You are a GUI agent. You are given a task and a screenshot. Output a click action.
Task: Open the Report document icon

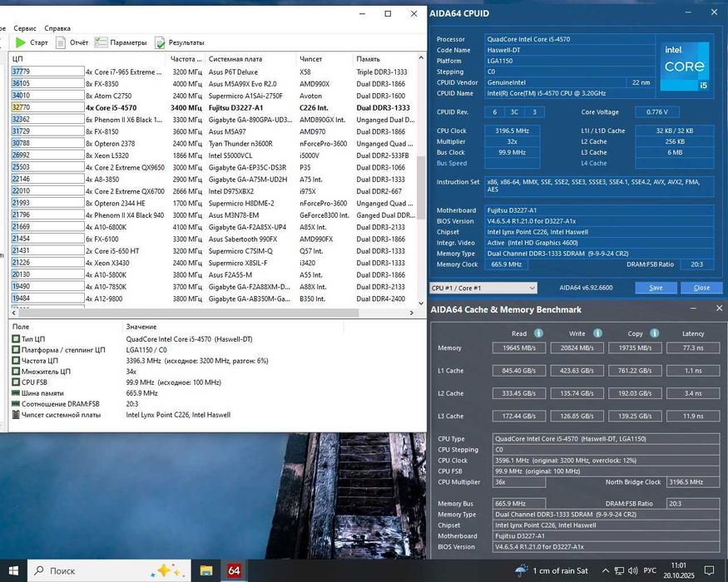(61, 42)
